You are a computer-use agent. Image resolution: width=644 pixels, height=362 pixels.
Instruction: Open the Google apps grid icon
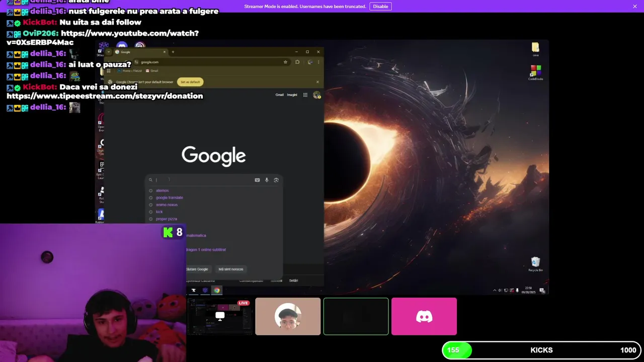click(x=305, y=95)
